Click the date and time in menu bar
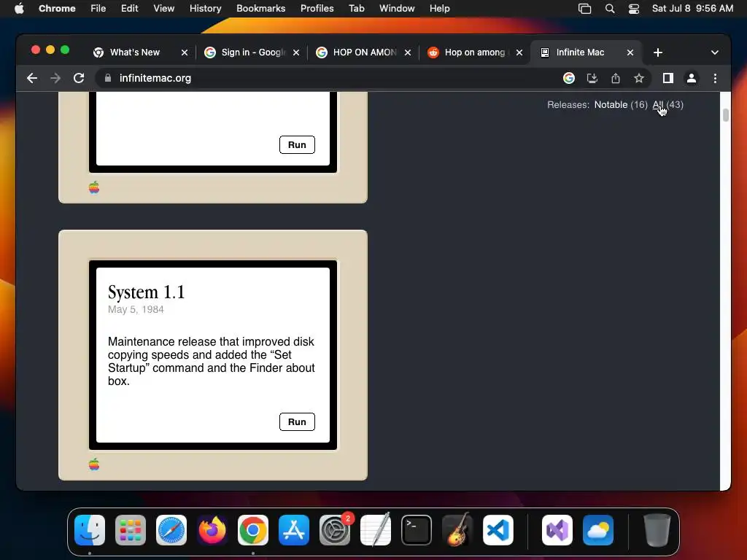This screenshot has height=560, width=747. pyautogui.click(x=692, y=8)
